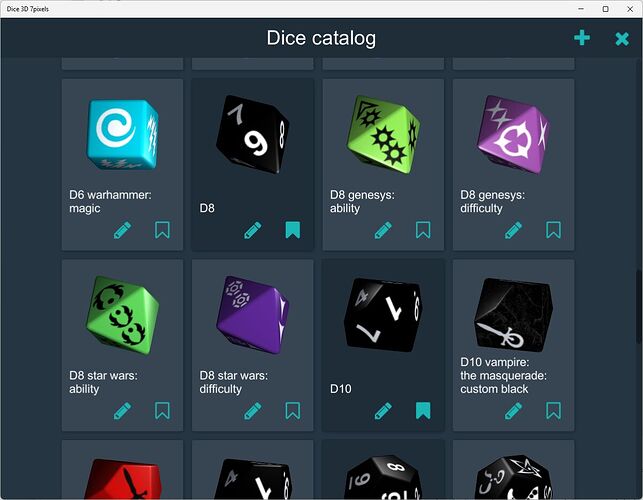Remove bookmark from the D10 die

tap(423, 411)
